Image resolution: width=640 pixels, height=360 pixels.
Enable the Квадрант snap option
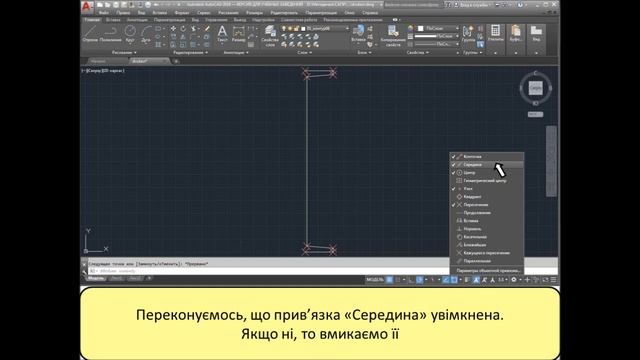click(x=487, y=197)
